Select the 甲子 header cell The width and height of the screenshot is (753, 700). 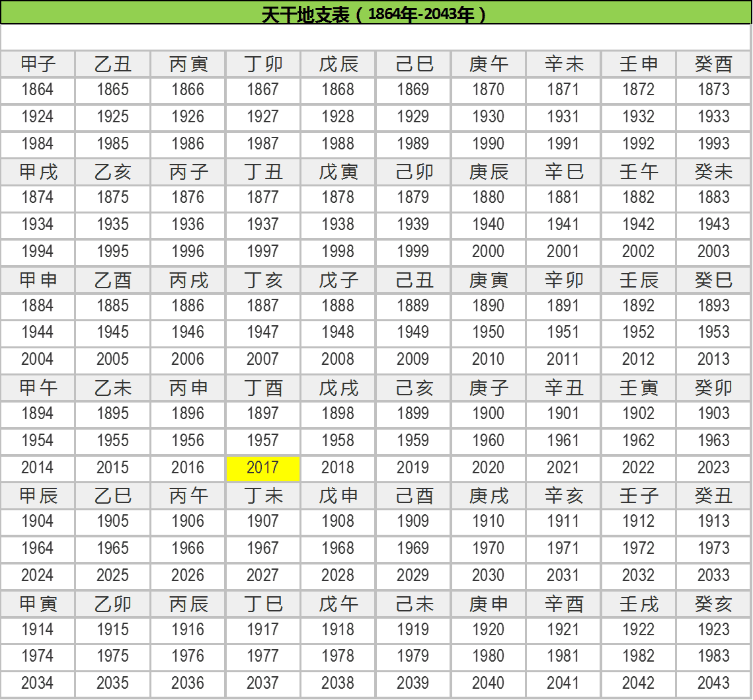coord(38,64)
